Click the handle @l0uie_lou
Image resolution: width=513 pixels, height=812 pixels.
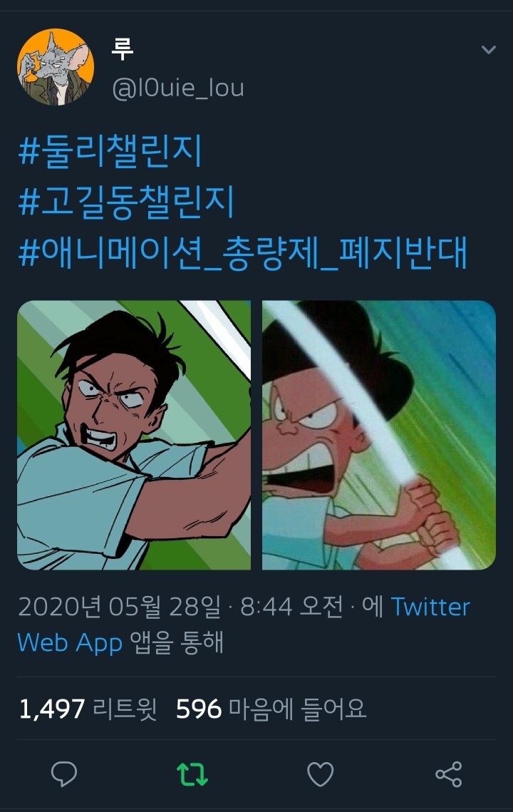pos(177,88)
